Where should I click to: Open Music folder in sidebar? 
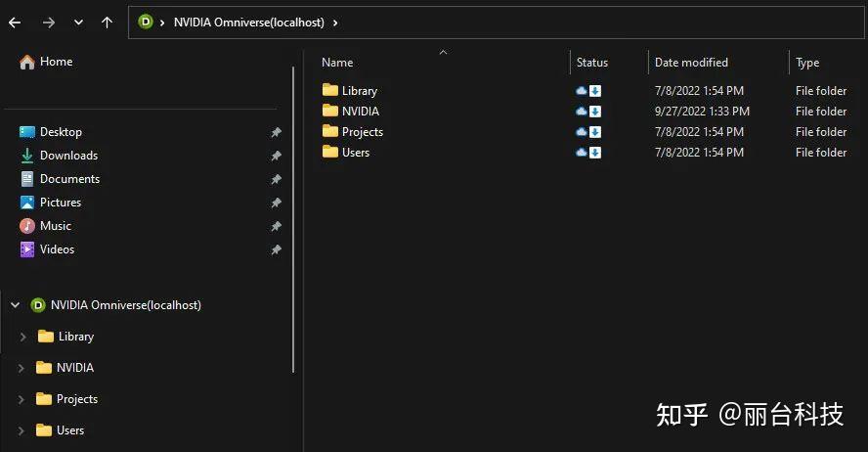point(55,226)
